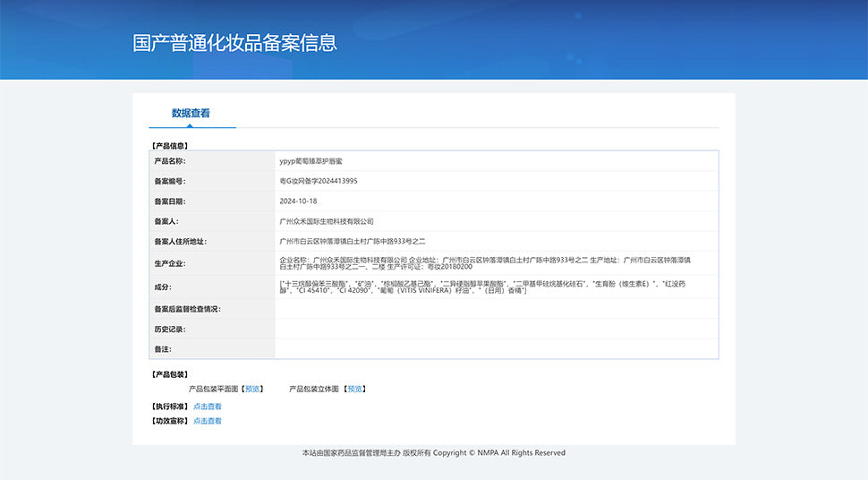This screenshot has width=868, height=480.
Task: Click the empty 备注 value cell
Action: (496, 348)
